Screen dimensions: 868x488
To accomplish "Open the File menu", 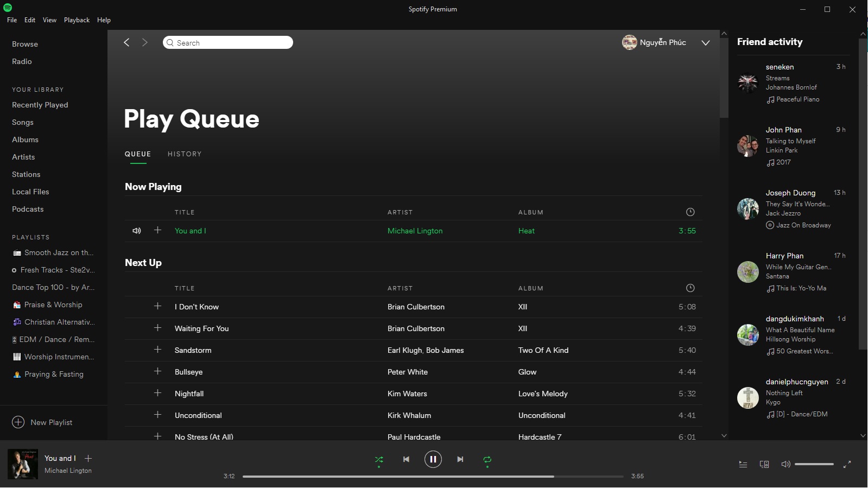I will point(12,20).
